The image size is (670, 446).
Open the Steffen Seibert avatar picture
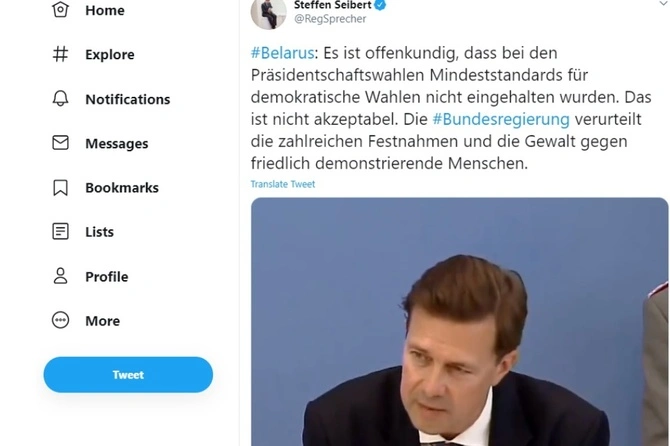pyautogui.click(x=269, y=11)
